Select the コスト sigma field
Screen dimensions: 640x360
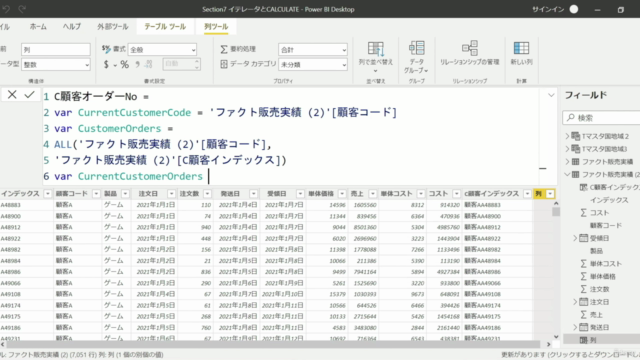[x=599, y=213]
